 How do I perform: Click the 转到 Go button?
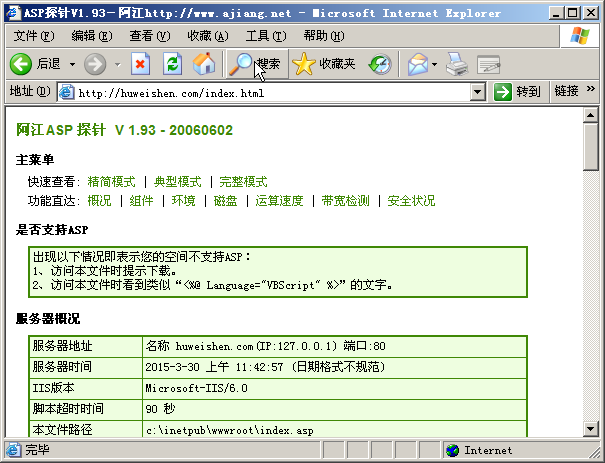(517, 92)
